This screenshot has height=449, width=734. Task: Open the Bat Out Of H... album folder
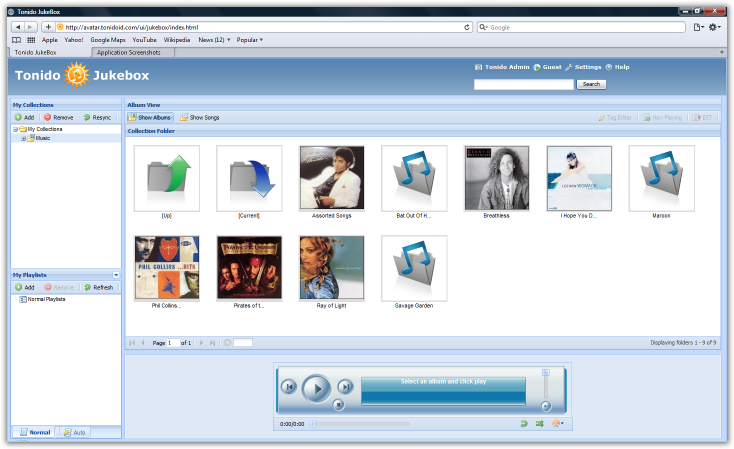pos(414,178)
